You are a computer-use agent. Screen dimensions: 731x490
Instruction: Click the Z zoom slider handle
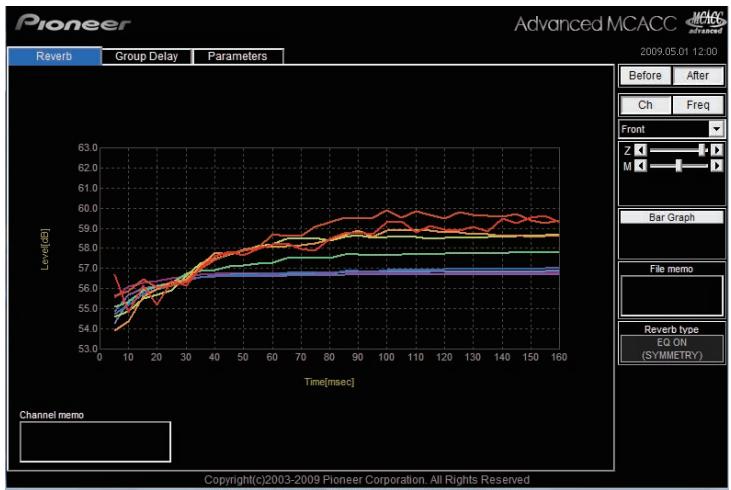coord(702,150)
